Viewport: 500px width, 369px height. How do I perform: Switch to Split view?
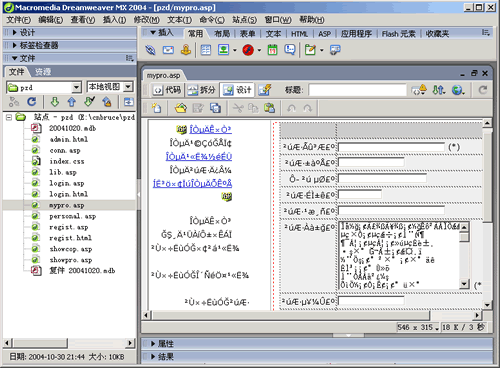[201, 90]
